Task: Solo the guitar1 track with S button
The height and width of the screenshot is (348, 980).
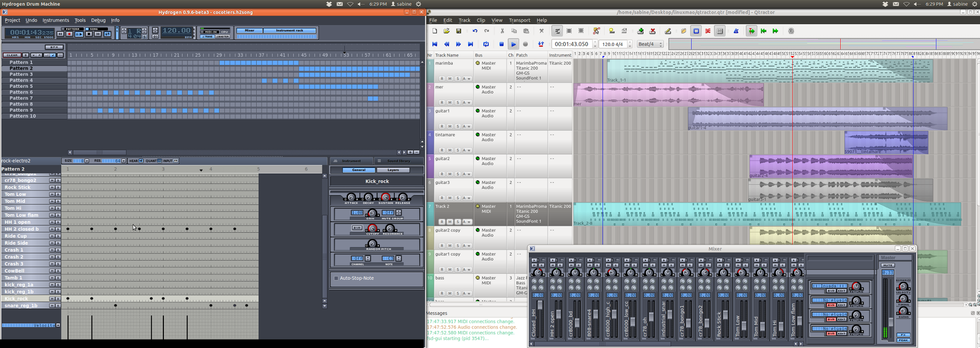Action: (458, 126)
